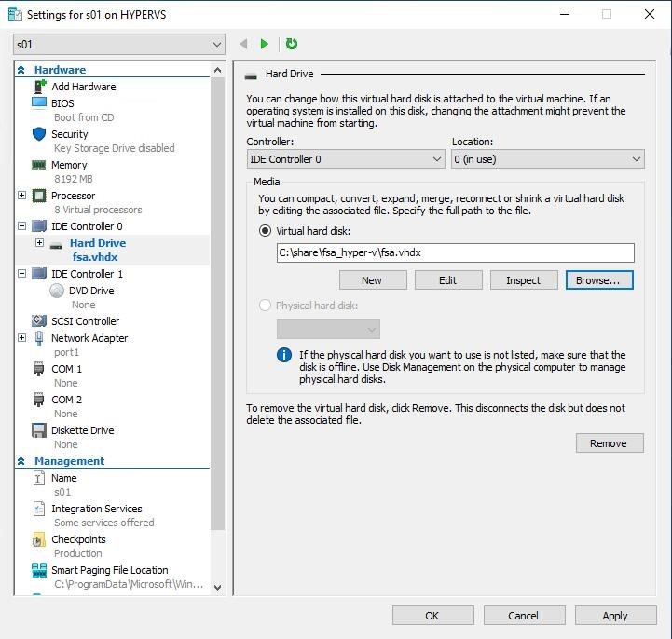Click the 8192 MB memory value

[x=74, y=179]
